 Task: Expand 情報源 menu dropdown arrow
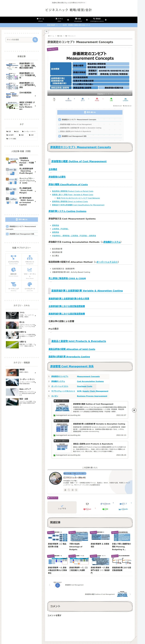pyautogui.click(x=106, y=20)
